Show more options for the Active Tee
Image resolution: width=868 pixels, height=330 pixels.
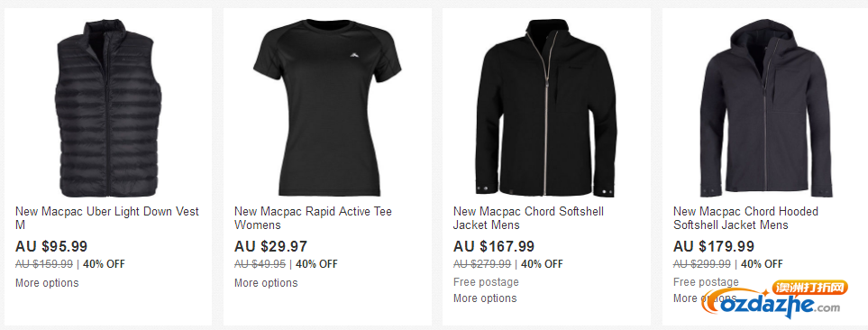[266, 283]
